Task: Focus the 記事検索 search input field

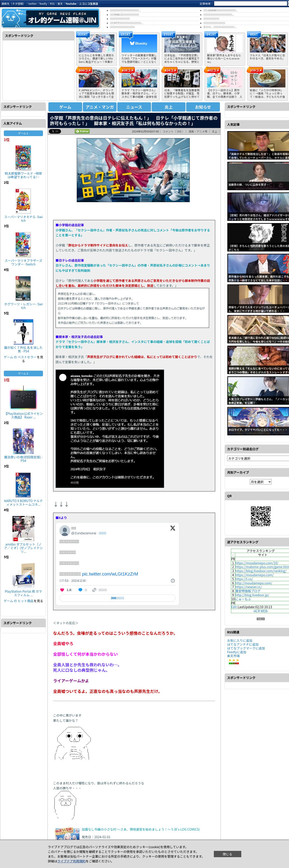Action: click(251, 4)
